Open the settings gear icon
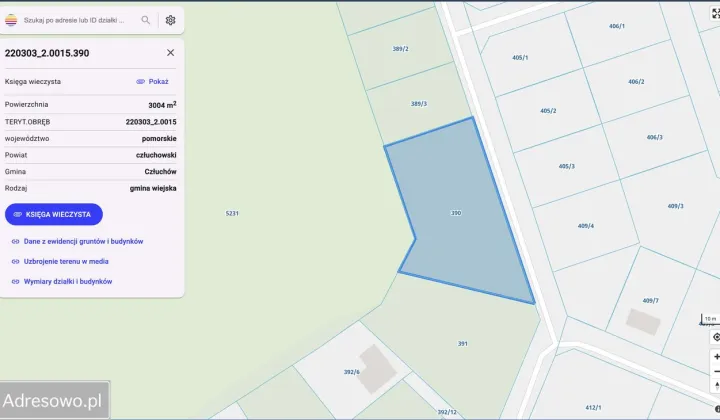The height and width of the screenshot is (420, 720). (170, 20)
